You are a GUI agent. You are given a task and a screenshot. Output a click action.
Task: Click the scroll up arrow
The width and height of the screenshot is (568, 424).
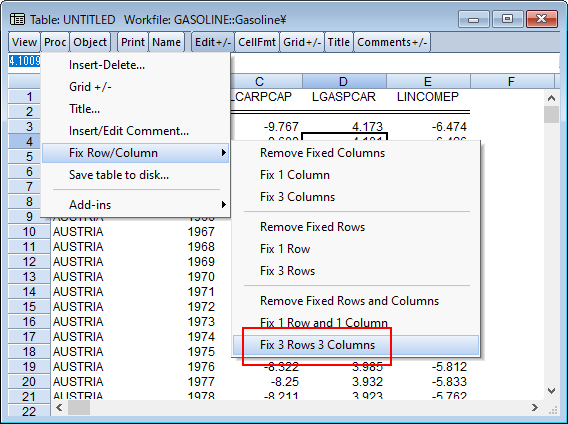(551, 98)
